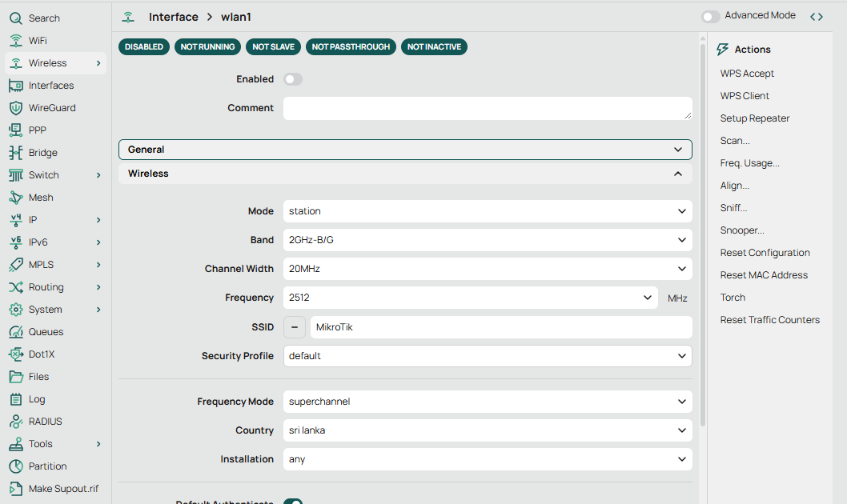Click the Mesh icon in sidebar
Viewport: 847px width, 504px height.
(x=15, y=198)
